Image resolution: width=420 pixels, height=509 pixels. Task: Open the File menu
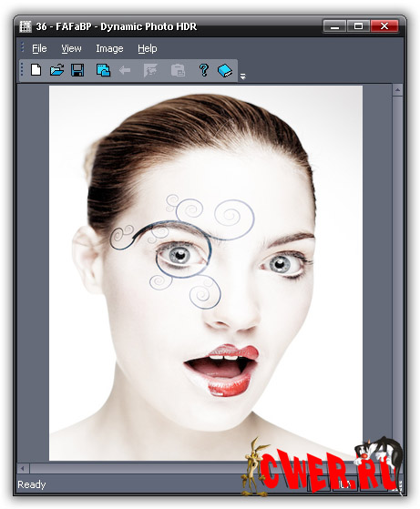(x=39, y=48)
